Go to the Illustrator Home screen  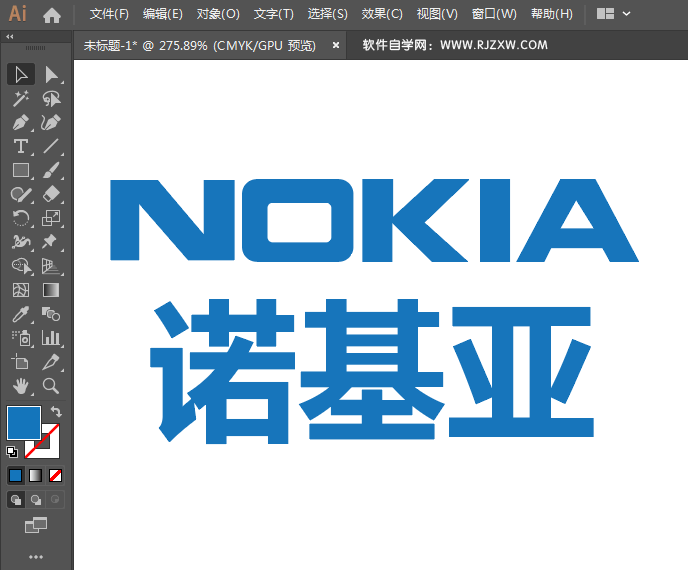point(52,15)
